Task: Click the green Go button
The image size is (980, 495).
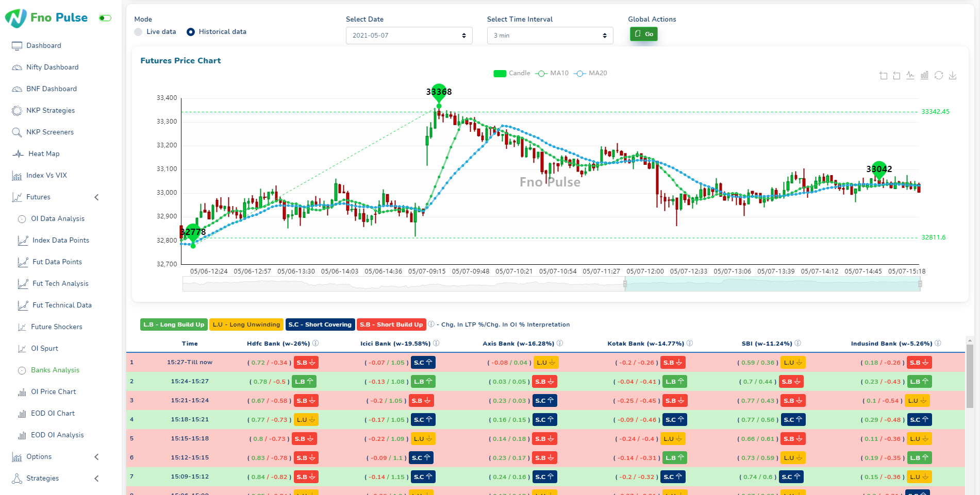Action: pyautogui.click(x=644, y=34)
